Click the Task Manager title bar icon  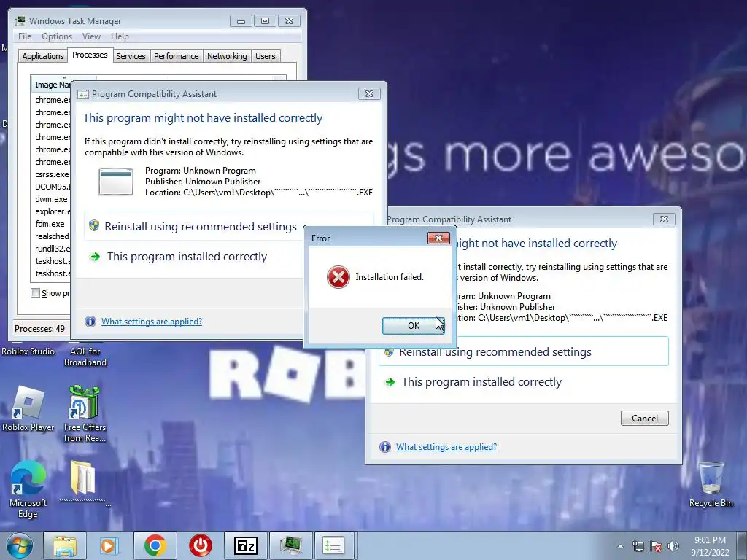pyautogui.click(x=20, y=21)
